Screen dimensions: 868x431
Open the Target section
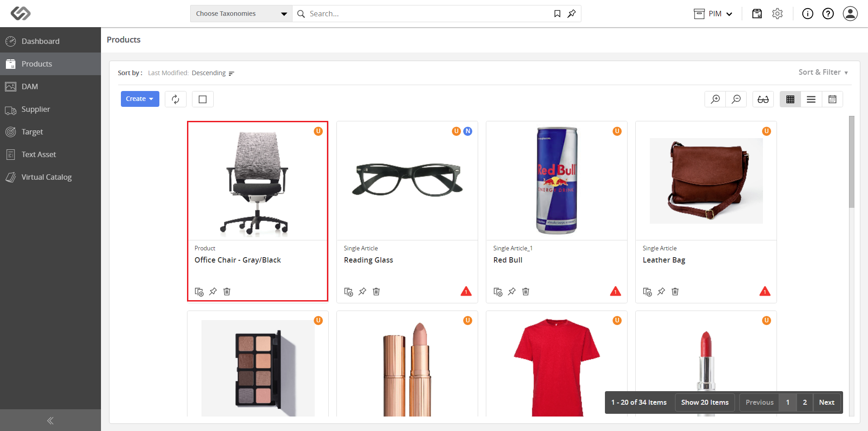point(50,132)
